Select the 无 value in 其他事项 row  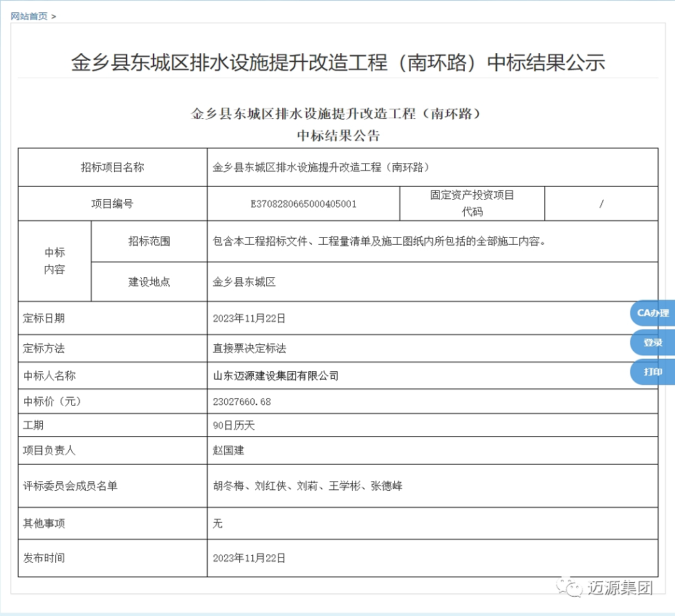point(217,523)
